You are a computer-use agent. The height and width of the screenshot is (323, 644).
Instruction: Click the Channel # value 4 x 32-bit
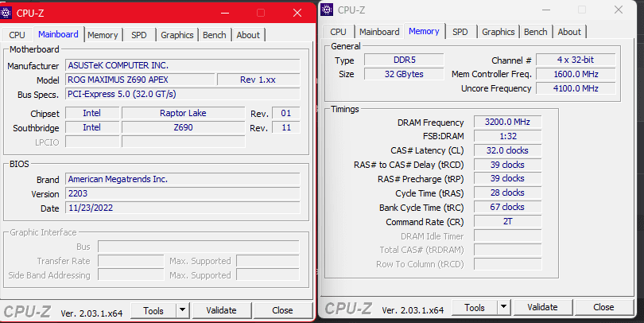576,60
